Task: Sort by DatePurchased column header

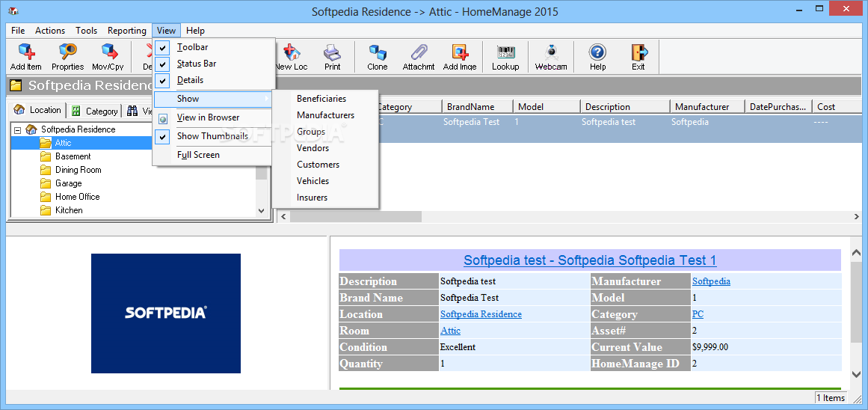Action: [778, 107]
